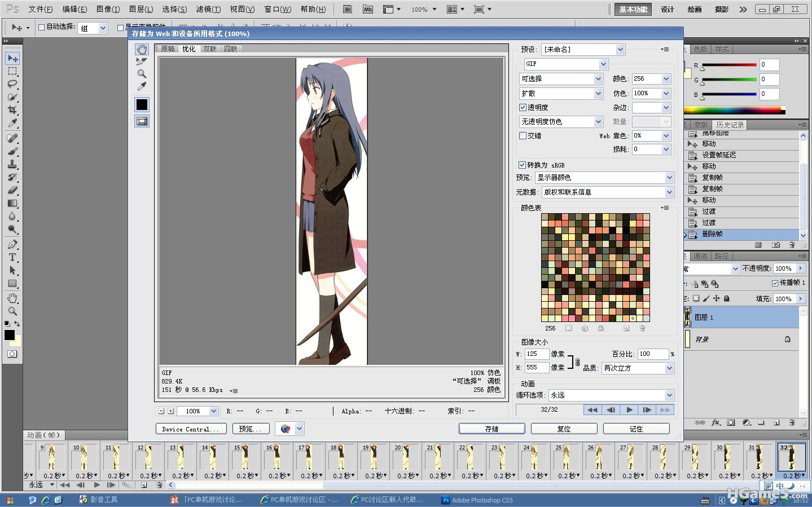The height and width of the screenshot is (507, 812).
Task: Add new color via color table icon
Action: (626, 328)
